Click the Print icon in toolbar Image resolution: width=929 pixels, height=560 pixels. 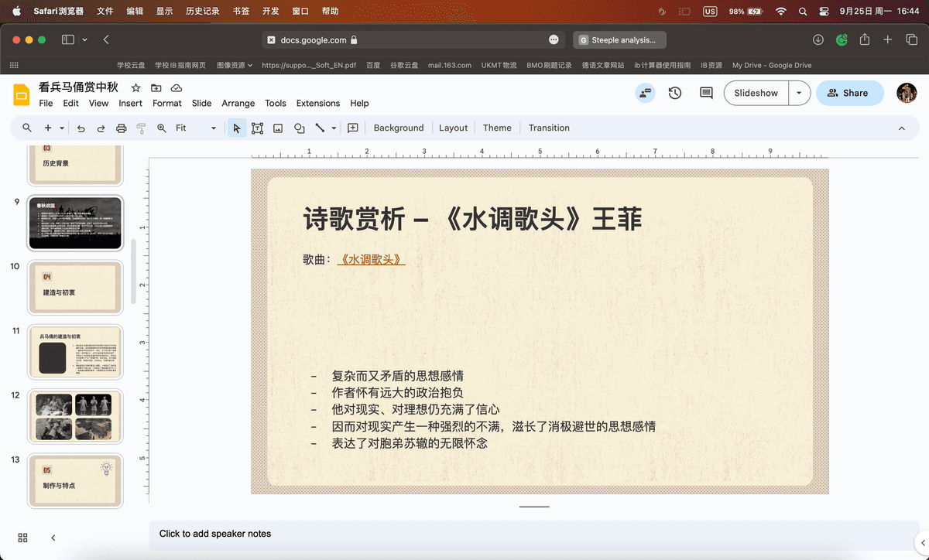tap(121, 128)
